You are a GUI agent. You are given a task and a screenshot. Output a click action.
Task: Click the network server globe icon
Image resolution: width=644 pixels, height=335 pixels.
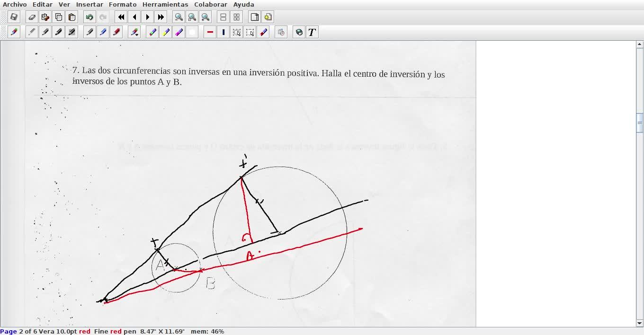(299, 32)
